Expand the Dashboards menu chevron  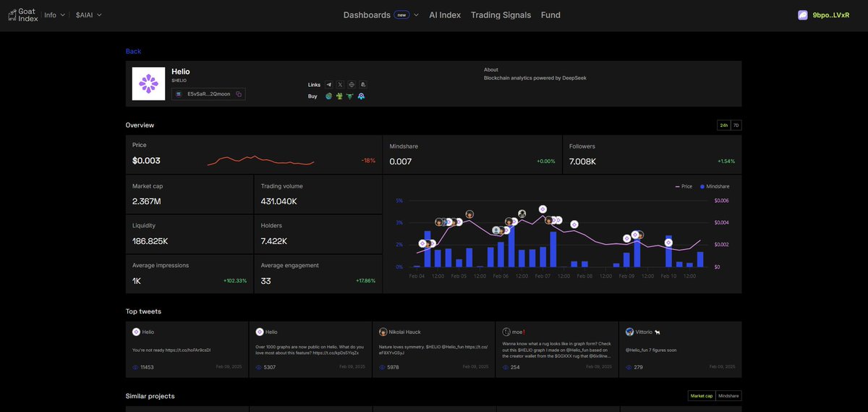pos(417,14)
